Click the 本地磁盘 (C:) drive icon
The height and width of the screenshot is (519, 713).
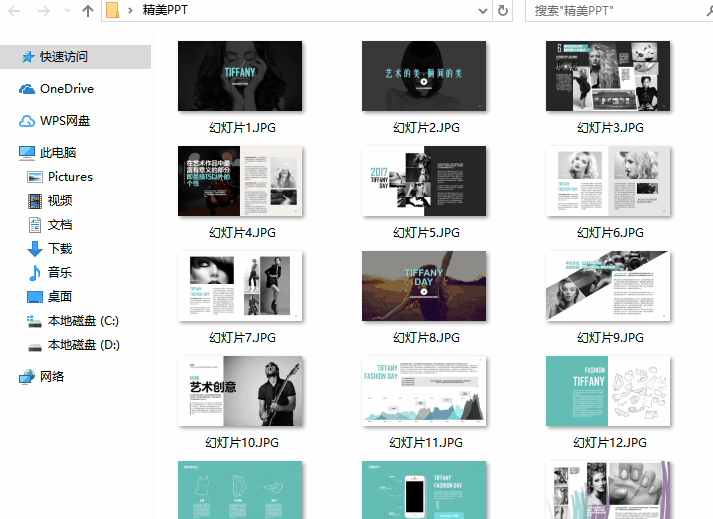click(x=35, y=322)
